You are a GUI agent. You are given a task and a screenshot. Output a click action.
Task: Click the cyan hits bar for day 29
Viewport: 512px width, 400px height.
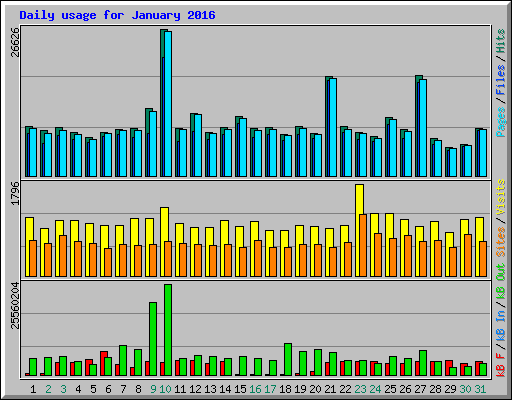[x=453, y=163]
